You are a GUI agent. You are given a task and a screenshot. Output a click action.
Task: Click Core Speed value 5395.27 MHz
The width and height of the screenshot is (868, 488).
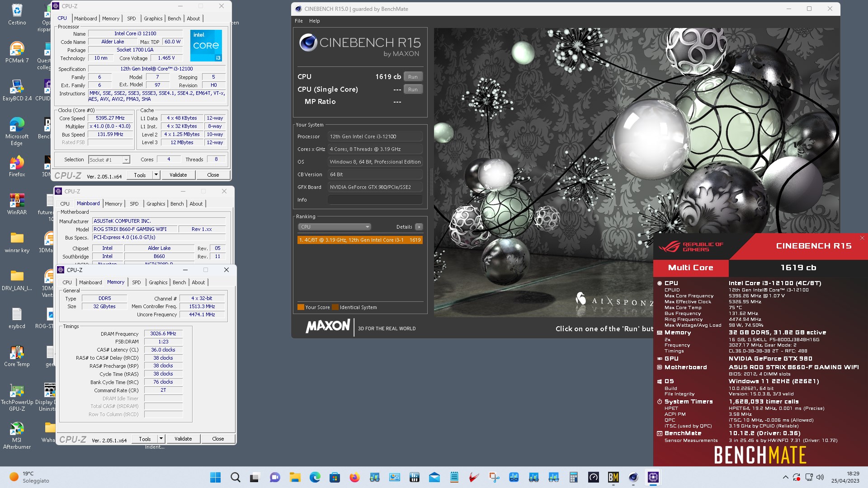[x=110, y=118]
